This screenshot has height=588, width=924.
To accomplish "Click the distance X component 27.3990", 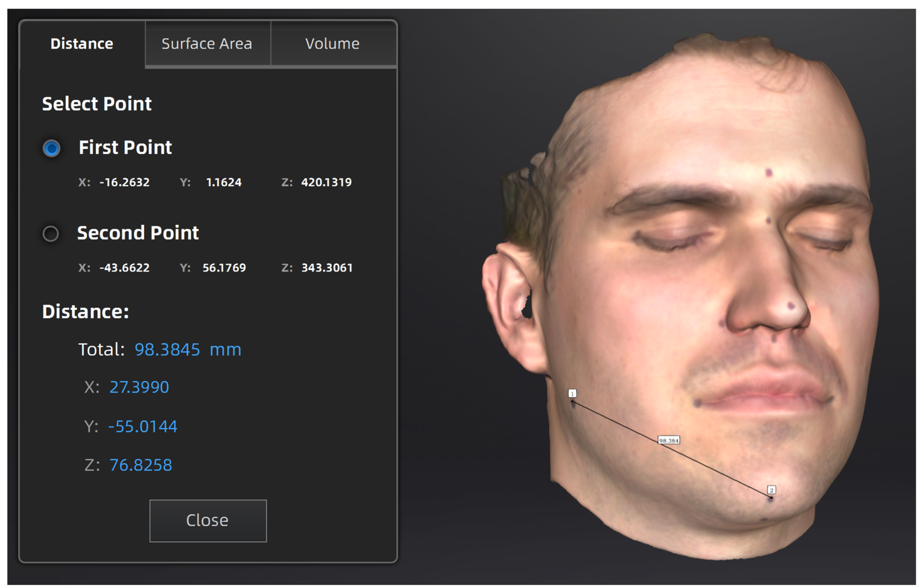I will pos(139,387).
